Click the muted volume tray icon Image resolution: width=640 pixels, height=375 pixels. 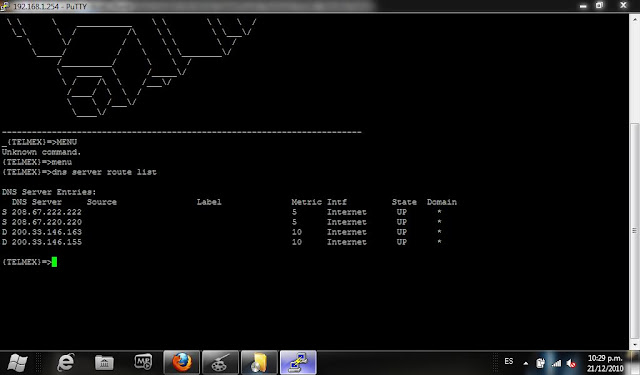(x=571, y=363)
